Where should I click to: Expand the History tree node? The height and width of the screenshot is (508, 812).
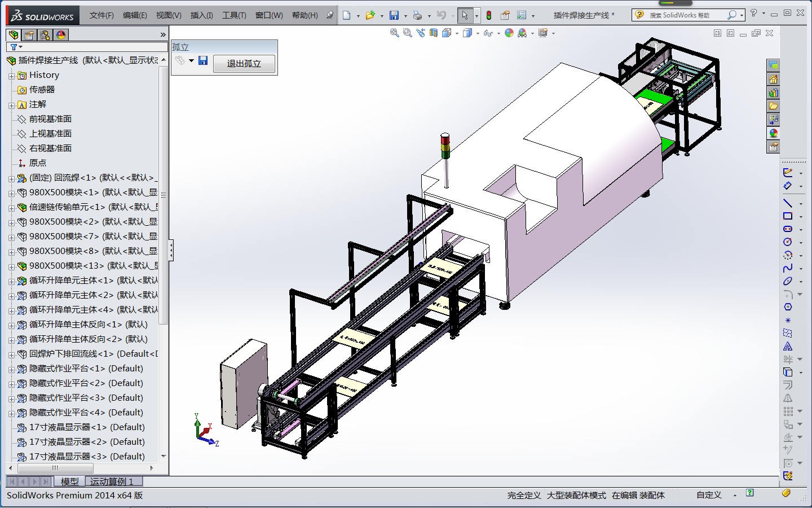11,76
